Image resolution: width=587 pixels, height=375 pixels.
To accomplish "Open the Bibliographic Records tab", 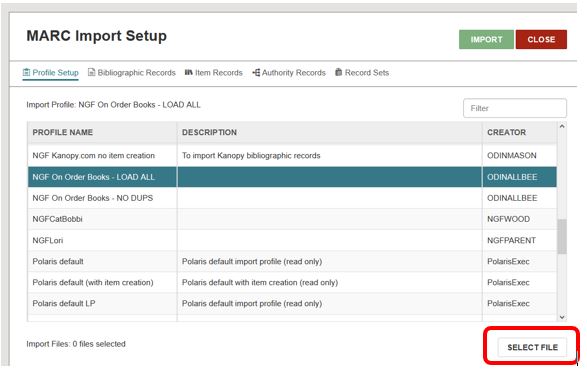I will tap(131, 73).
